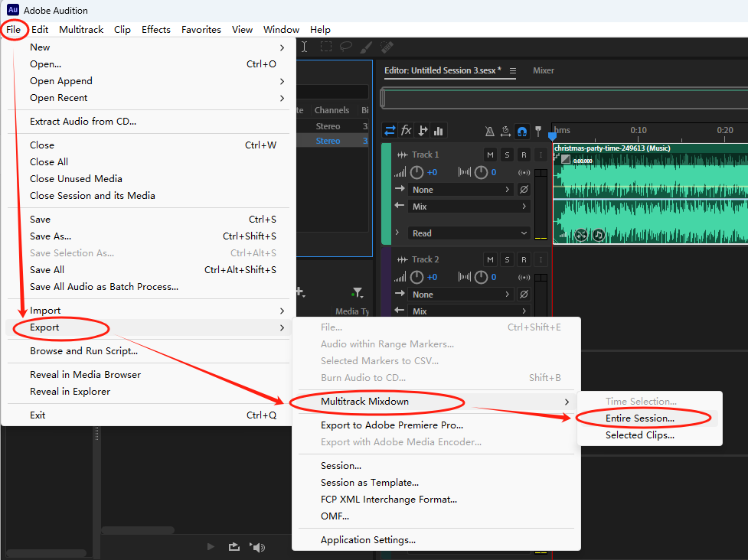This screenshot has width=748, height=560.
Task: Open Track 1 input dropdown None
Action: (x=462, y=190)
